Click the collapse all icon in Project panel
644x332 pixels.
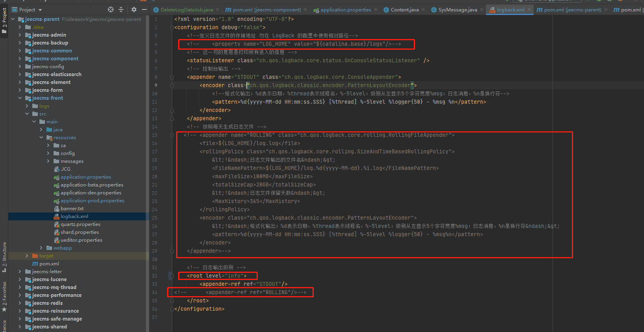(121, 9)
